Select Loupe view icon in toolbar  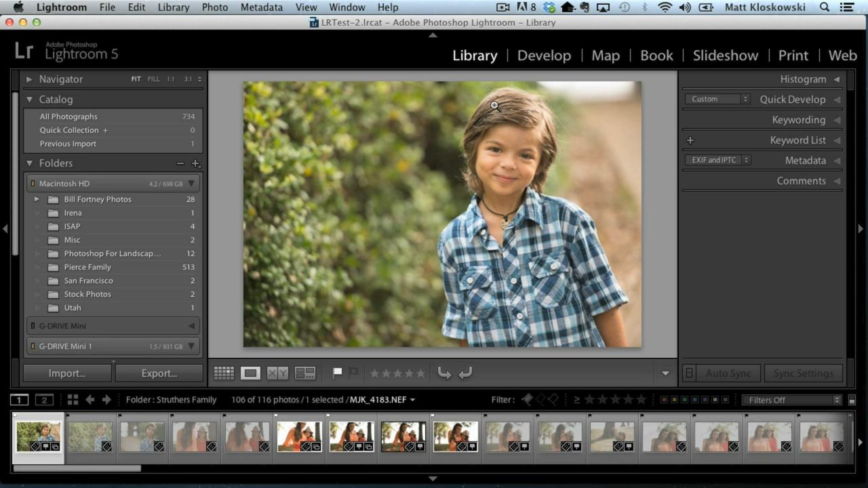click(250, 373)
